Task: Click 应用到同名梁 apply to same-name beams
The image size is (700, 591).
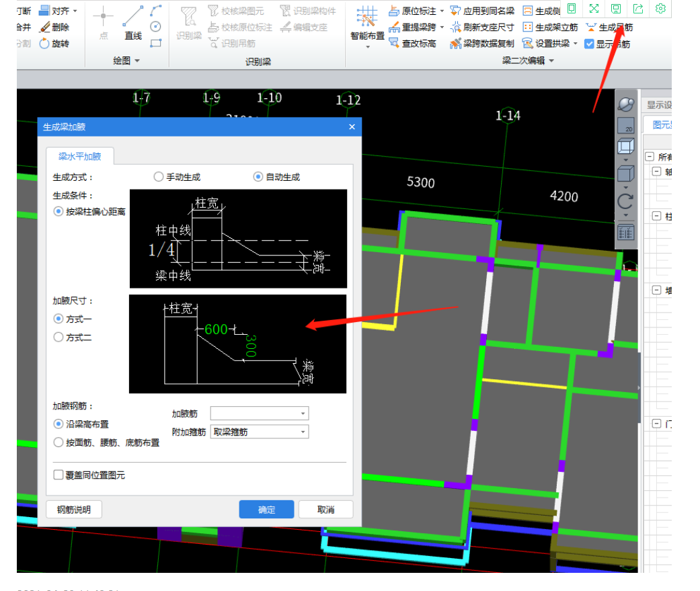Action: (482, 11)
